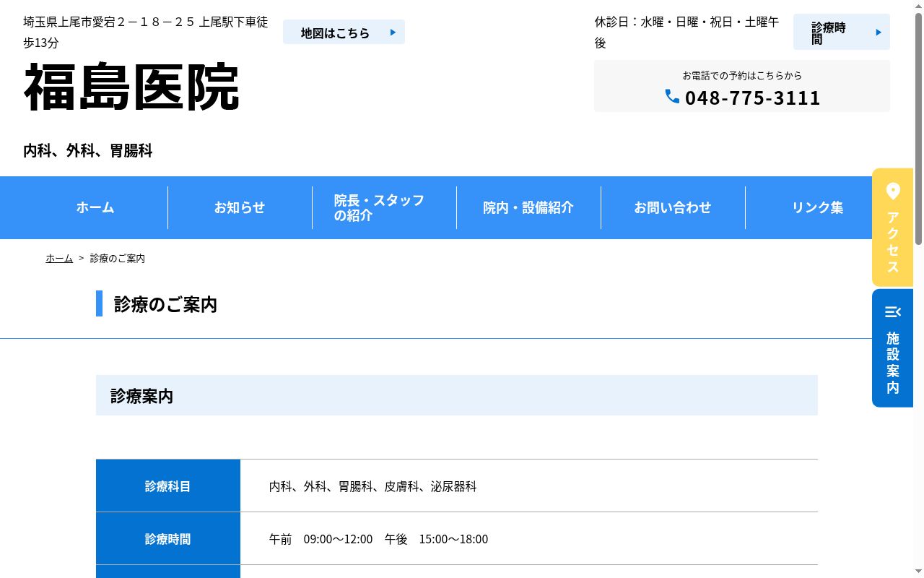Open 院内・設備紹介 navigation item

[x=528, y=208]
